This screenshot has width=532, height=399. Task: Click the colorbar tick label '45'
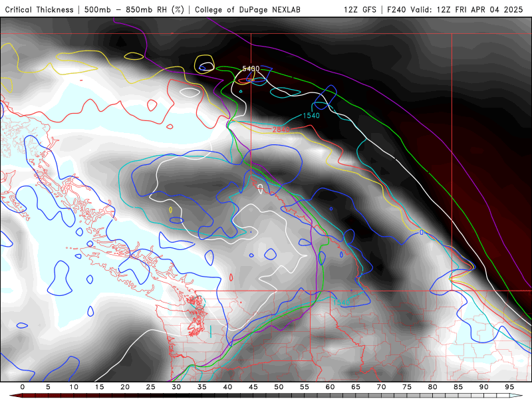pyautogui.click(x=253, y=387)
